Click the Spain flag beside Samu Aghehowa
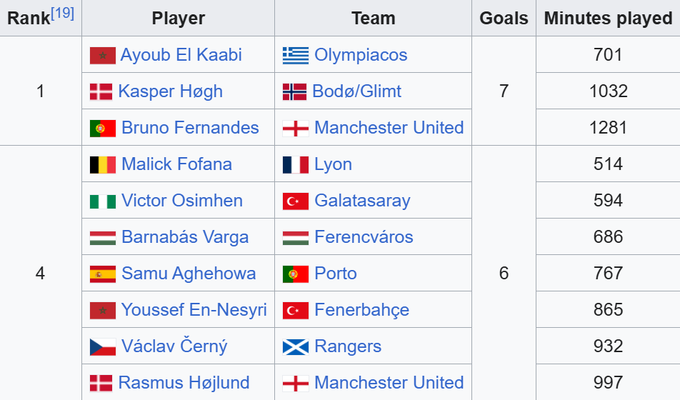Viewport: 680px width, 400px height. (103, 274)
